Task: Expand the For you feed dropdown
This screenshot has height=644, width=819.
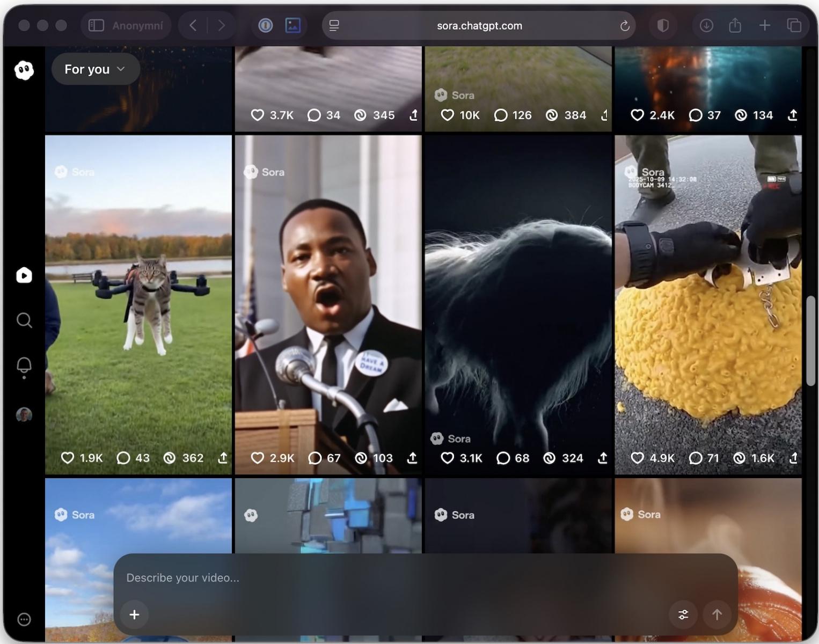Action: pos(95,69)
